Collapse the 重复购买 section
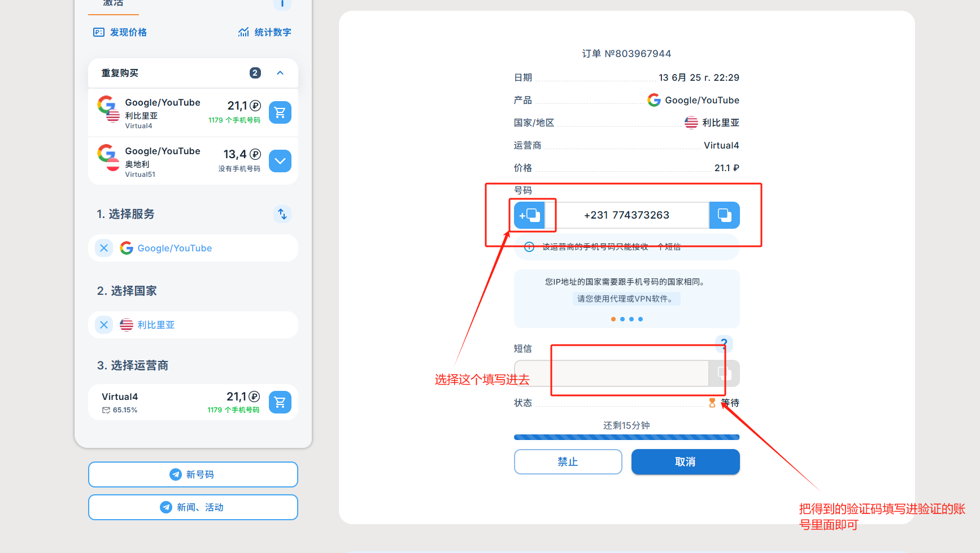 click(x=280, y=73)
